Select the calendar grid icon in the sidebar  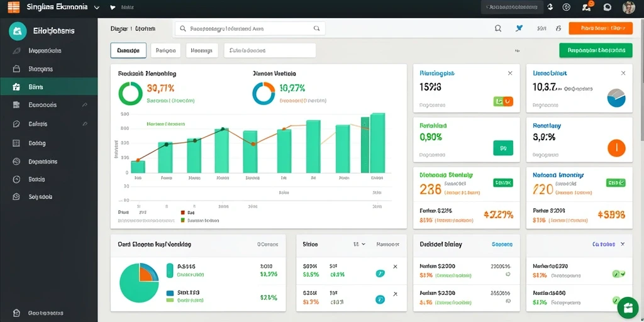(x=16, y=143)
